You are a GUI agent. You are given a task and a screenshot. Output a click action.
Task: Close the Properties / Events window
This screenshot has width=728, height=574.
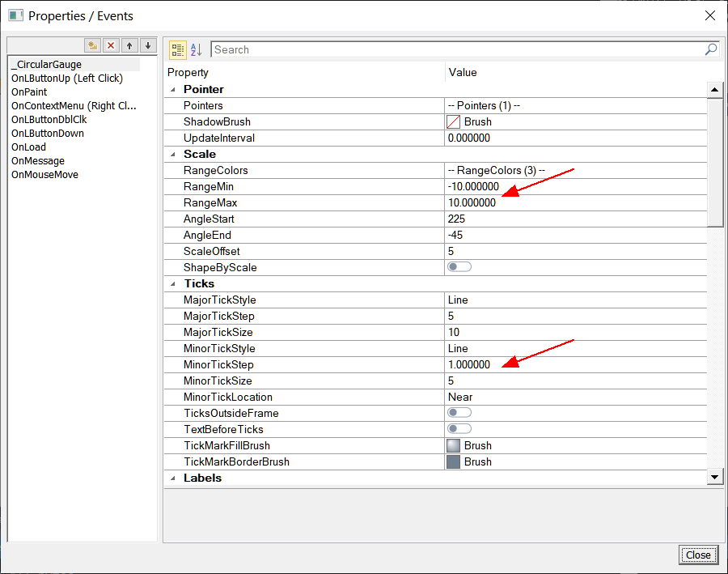[710, 15]
